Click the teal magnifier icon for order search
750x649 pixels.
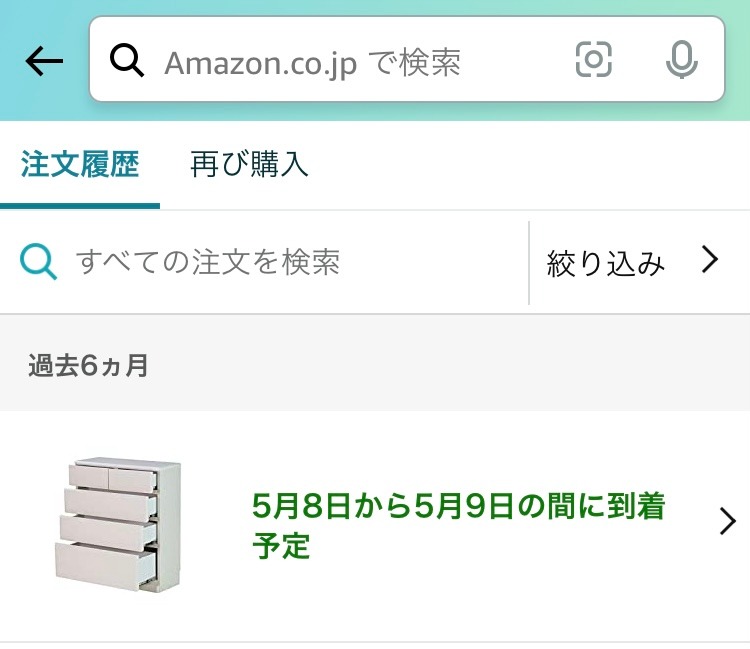pyautogui.click(x=38, y=262)
